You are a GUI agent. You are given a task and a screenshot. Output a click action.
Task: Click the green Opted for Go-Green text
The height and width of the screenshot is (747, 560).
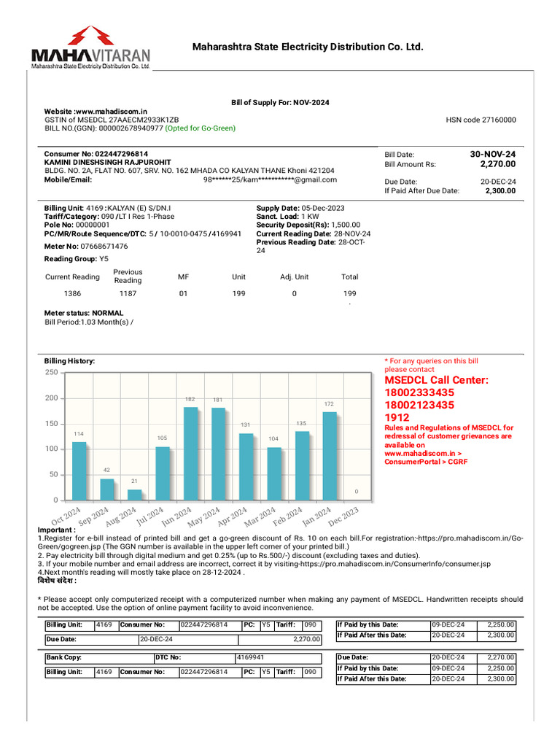(x=200, y=128)
